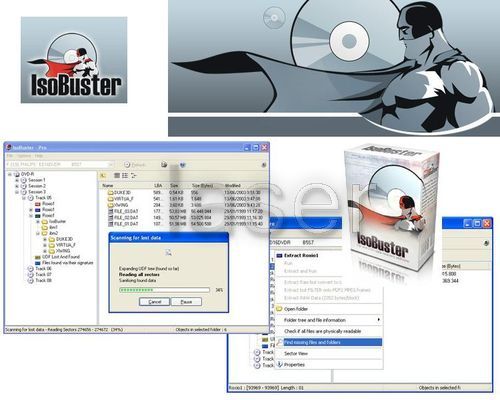The width and height of the screenshot is (500, 400).
Task: Expand the IsoBuster folder in the tree
Action: pos(38,222)
